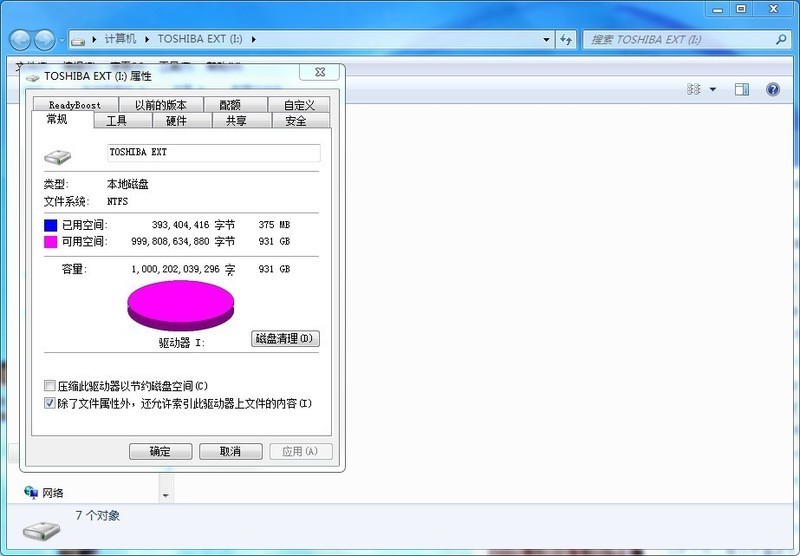
Task: Open Explorer help icon
Action: pyautogui.click(x=773, y=89)
